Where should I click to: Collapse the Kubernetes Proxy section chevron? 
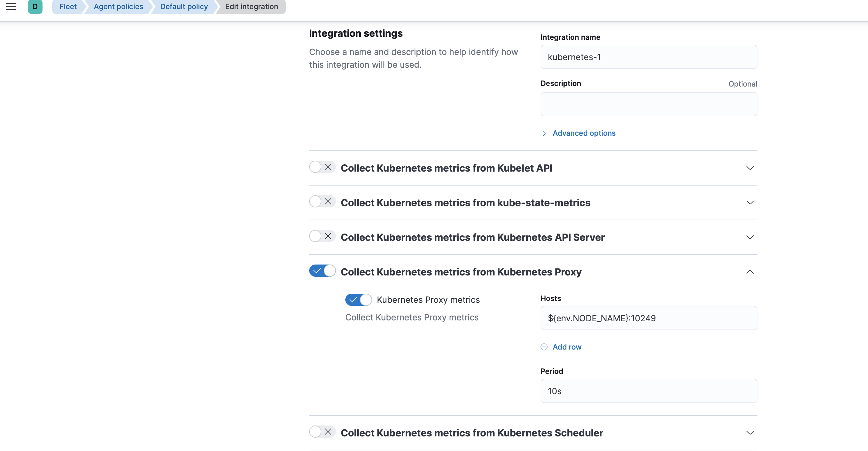tap(750, 272)
